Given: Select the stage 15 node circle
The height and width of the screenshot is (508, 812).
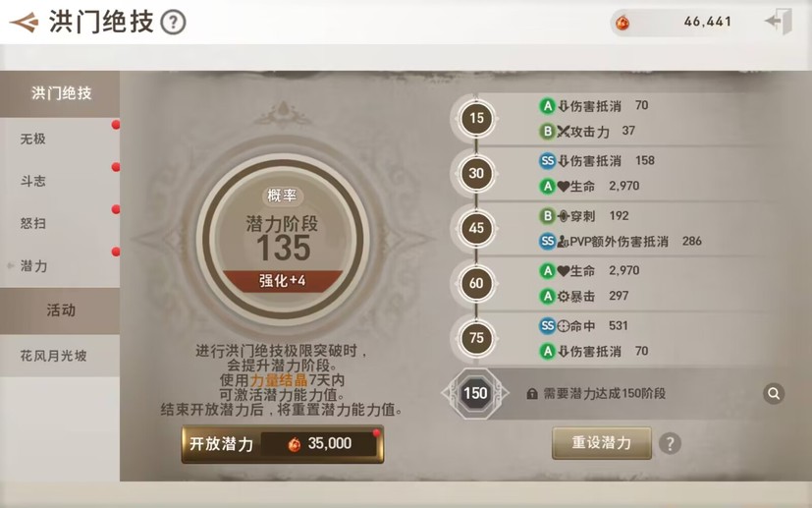Looking at the screenshot, I should point(476,118).
